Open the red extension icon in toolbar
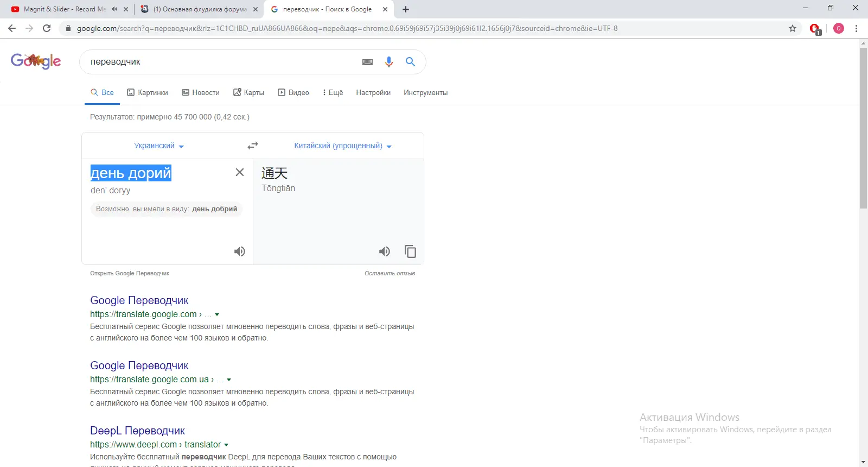 point(815,29)
